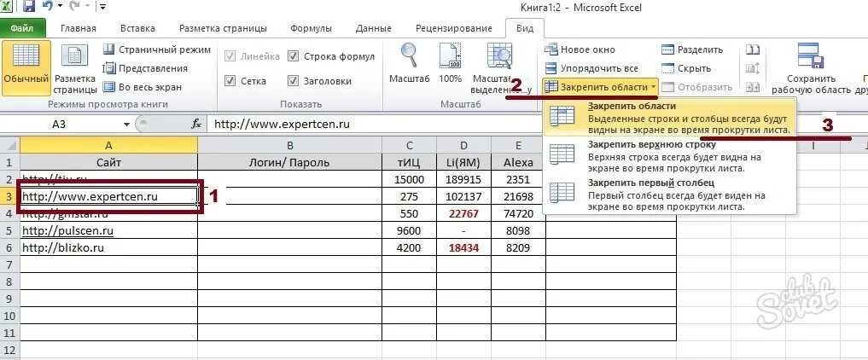Go to the Рецензирование ribbon tab
This screenshot has height=360, width=868.
coord(453,28)
